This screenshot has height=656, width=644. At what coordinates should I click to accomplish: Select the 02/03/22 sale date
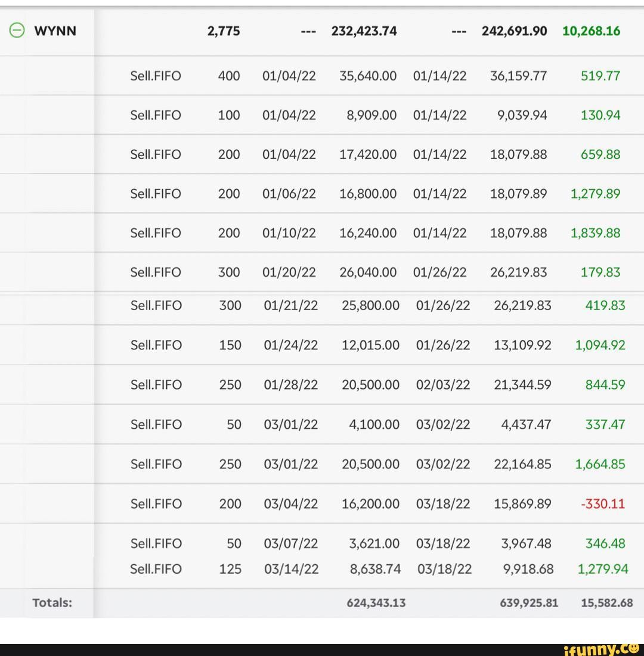click(x=443, y=385)
